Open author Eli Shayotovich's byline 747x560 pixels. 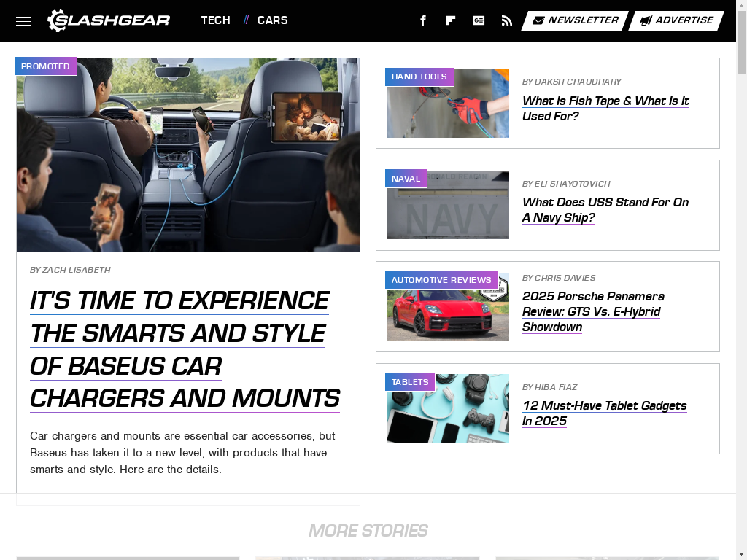click(566, 184)
